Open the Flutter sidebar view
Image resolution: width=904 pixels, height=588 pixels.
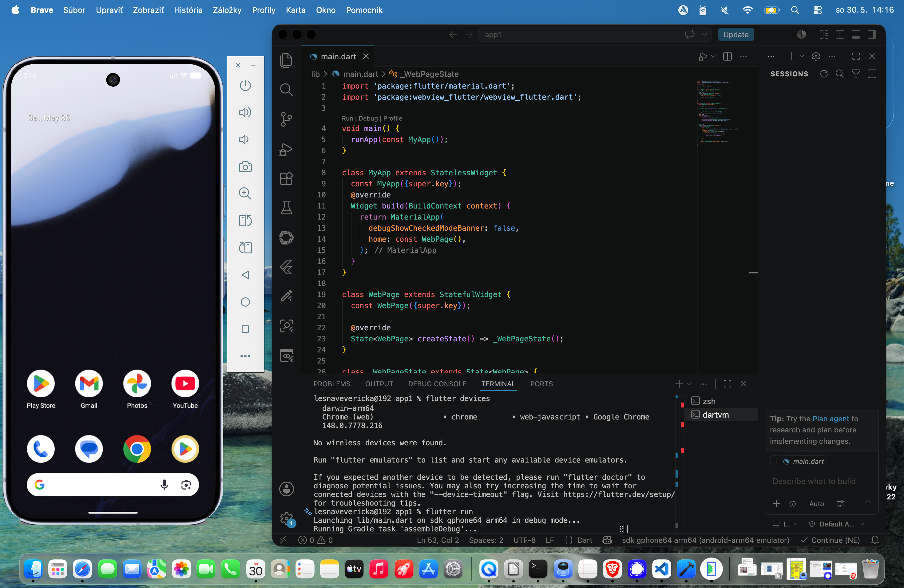click(286, 267)
